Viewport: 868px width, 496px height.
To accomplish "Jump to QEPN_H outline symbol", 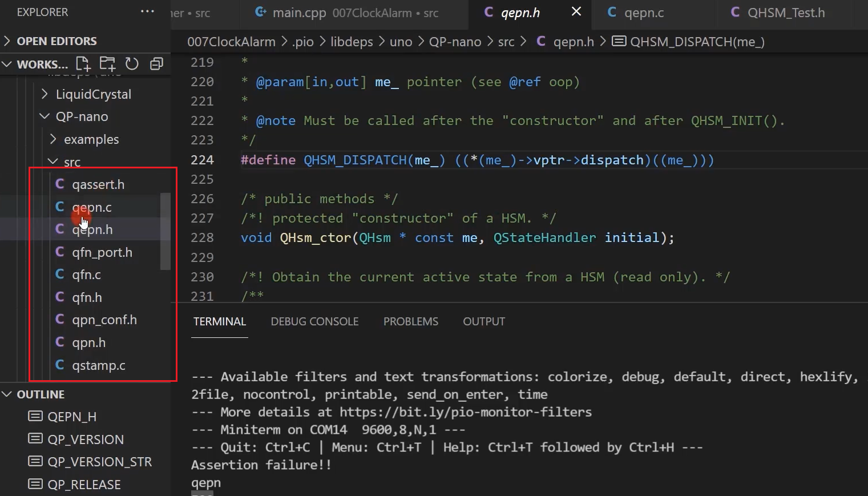I will (x=72, y=417).
